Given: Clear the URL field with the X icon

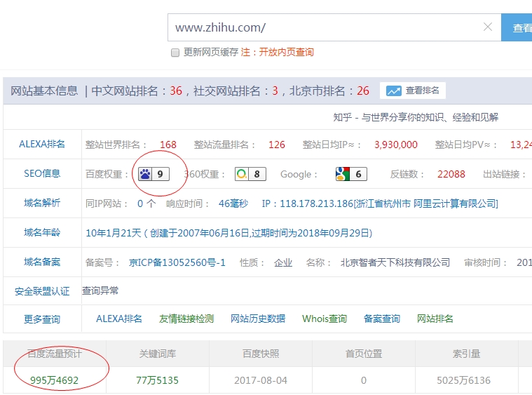Looking at the screenshot, I should 488,27.
